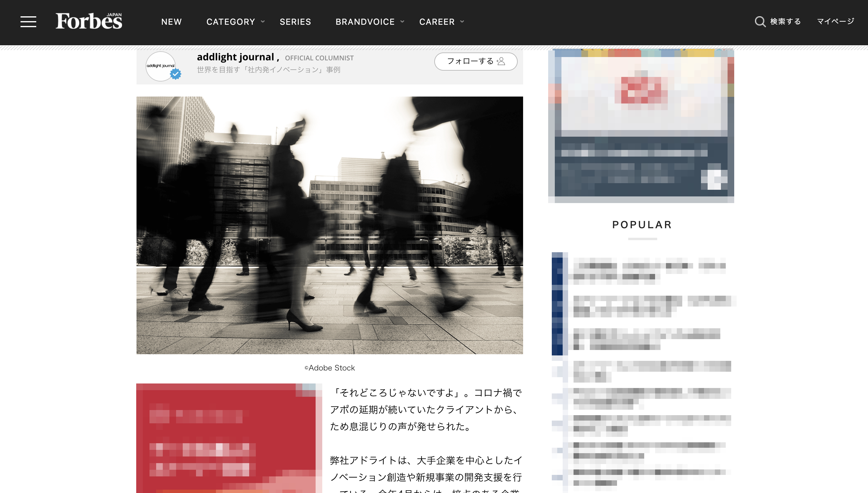Click the column subtitle 世界を目指す「社内発イノベーション」事例
The width and height of the screenshot is (868, 493).
coord(268,70)
